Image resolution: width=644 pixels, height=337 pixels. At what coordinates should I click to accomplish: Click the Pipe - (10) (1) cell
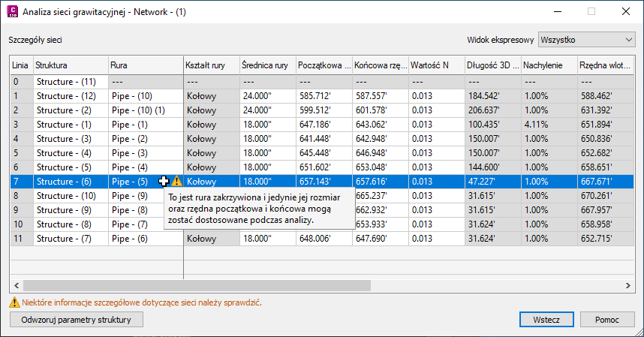(x=146, y=110)
